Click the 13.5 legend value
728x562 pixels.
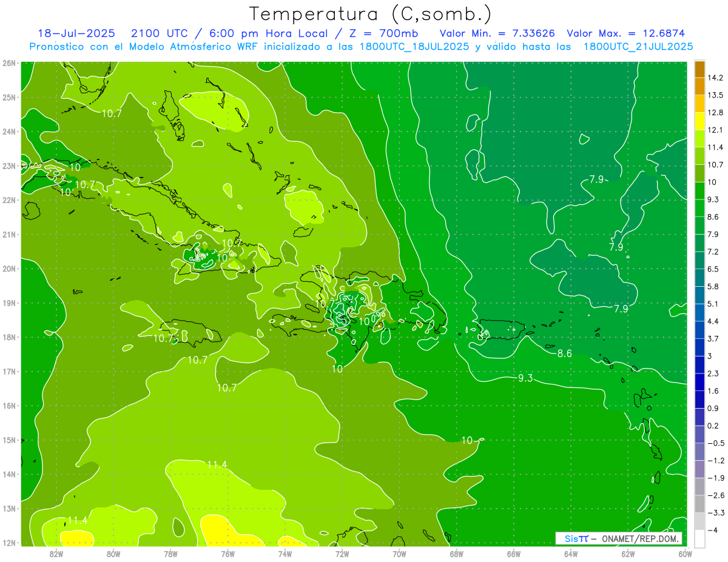715,95
